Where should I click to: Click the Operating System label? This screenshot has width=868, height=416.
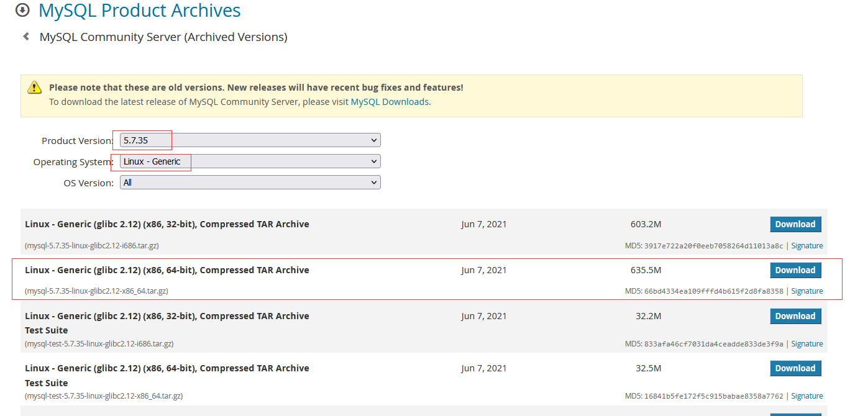[x=73, y=162]
